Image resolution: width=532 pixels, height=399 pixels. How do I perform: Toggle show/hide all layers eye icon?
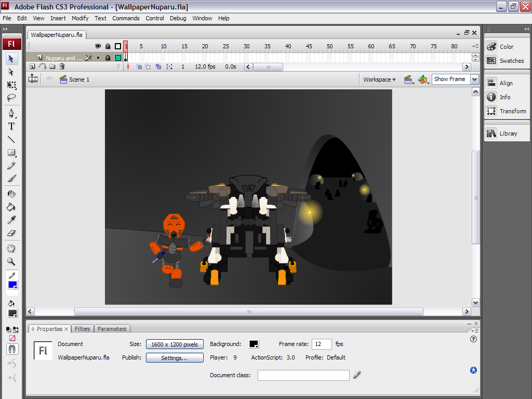98,46
